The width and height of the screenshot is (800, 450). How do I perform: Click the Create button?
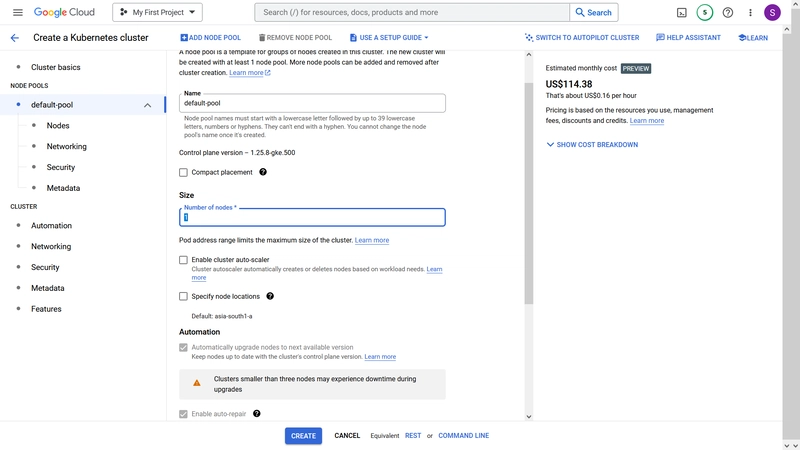[303, 436]
